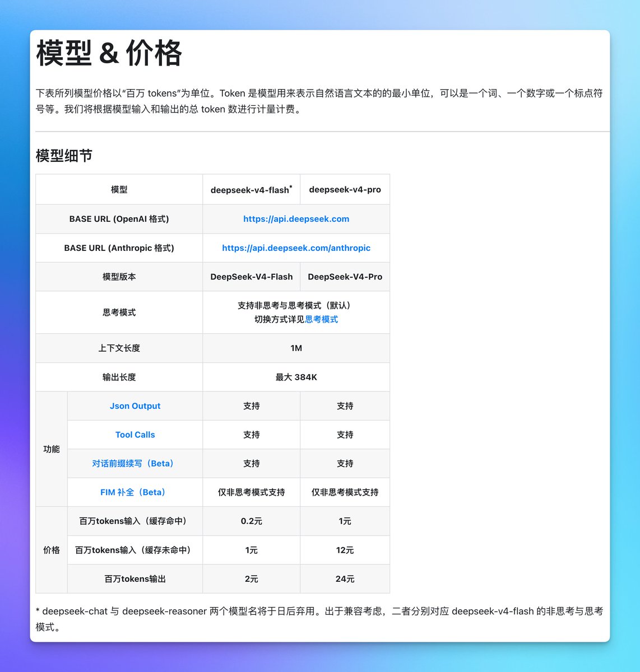Click 仅非思考模式支持 in the flash column

(x=252, y=492)
